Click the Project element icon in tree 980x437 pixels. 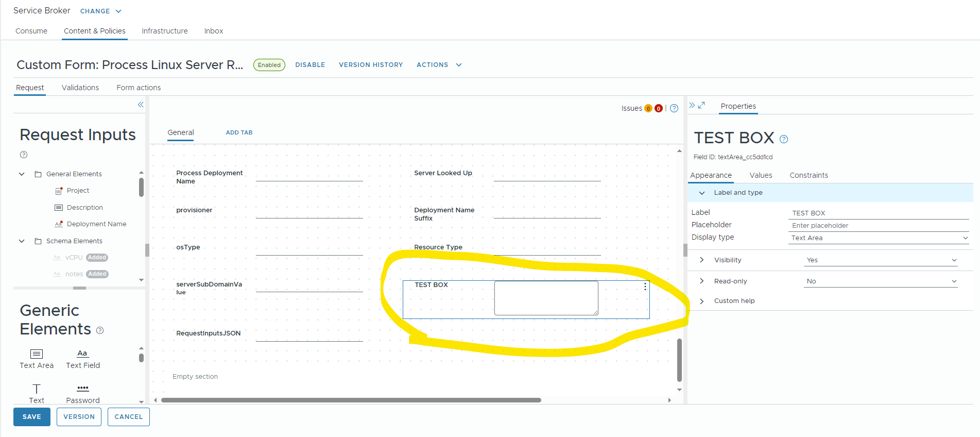click(x=59, y=191)
